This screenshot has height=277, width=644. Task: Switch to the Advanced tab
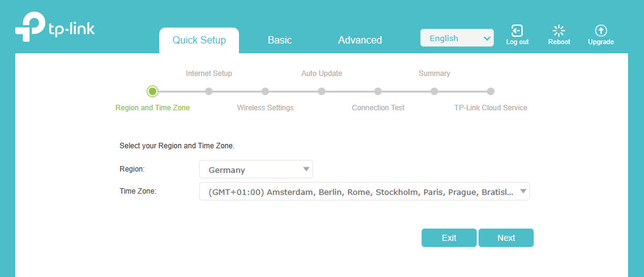click(x=360, y=40)
